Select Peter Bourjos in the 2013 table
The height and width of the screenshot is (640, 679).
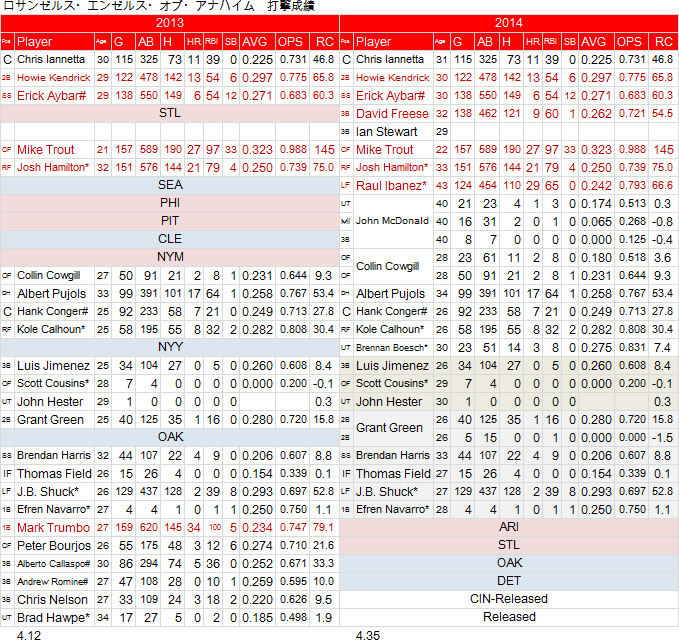click(54, 546)
